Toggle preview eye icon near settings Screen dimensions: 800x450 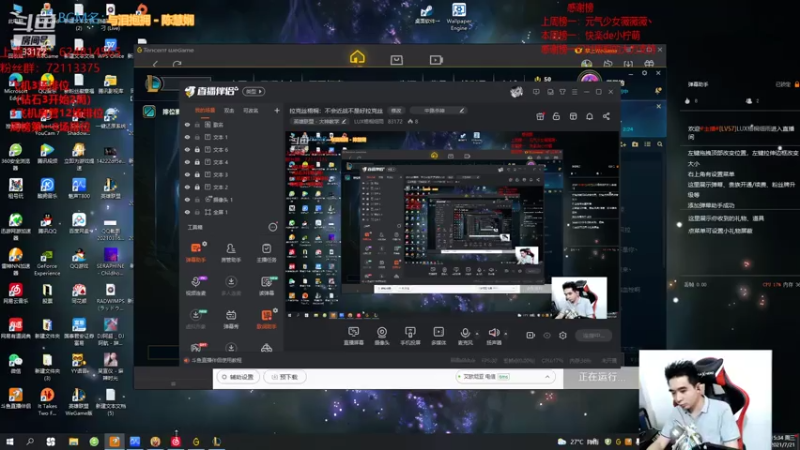(547, 335)
